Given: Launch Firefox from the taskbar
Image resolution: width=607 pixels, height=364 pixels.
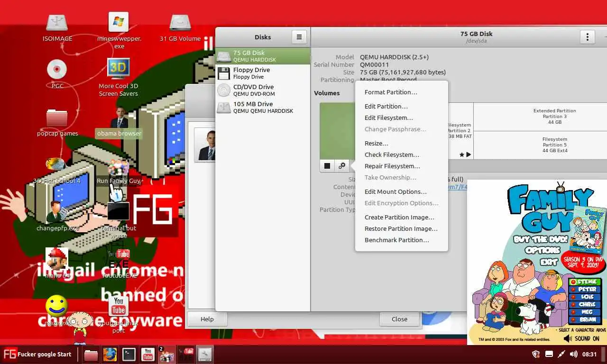Looking at the screenshot, I should click(x=110, y=355).
